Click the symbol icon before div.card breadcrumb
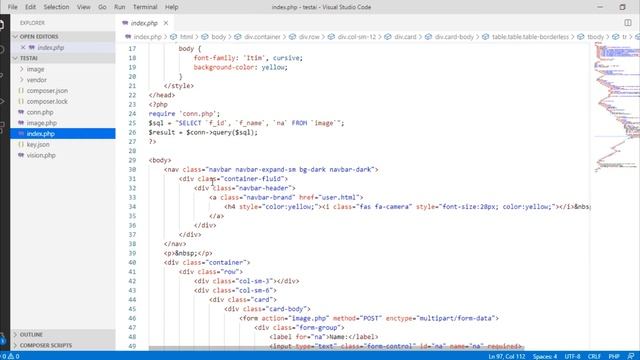The height and width of the screenshot is (360, 640). coord(388,37)
